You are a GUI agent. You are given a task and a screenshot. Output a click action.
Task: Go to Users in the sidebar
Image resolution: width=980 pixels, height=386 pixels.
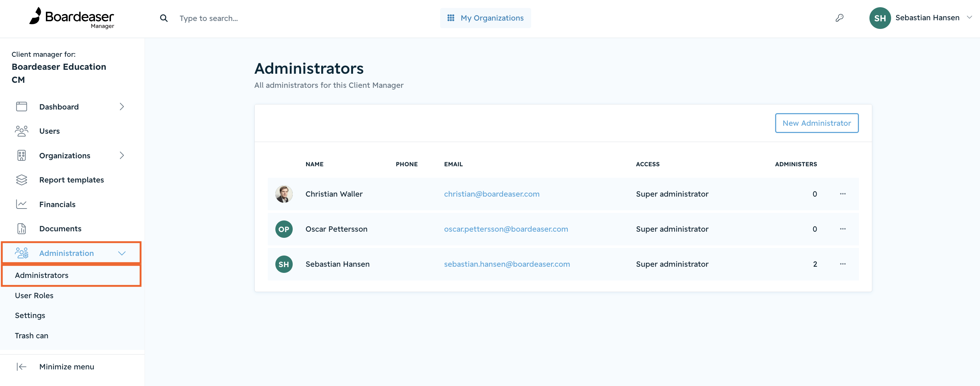[50, 131]
